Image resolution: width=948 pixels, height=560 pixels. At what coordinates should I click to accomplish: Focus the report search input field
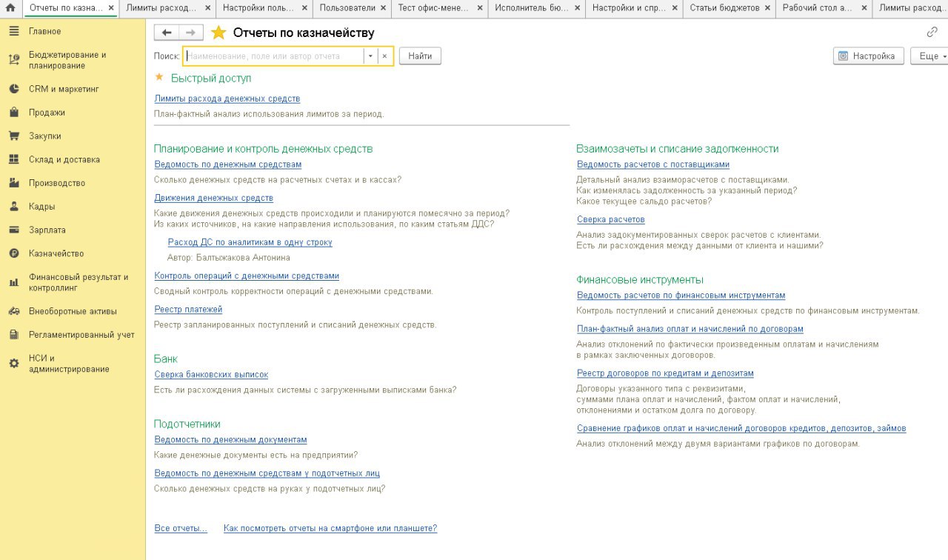(x=273, y=56)
